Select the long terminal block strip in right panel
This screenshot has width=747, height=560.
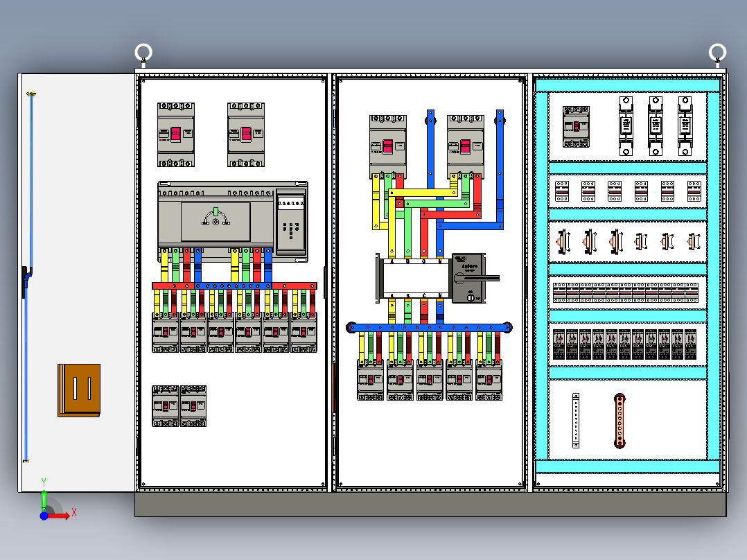point(626,292)
